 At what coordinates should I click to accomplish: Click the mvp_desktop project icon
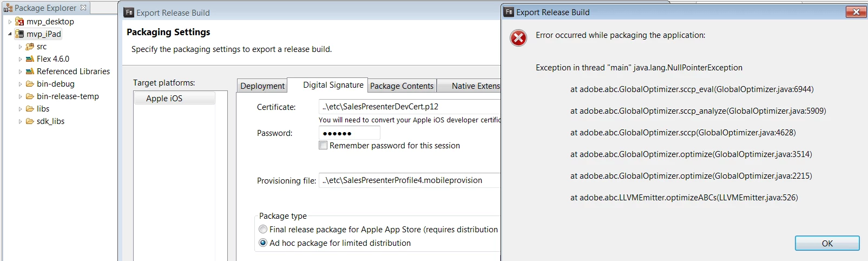[19, 22]
